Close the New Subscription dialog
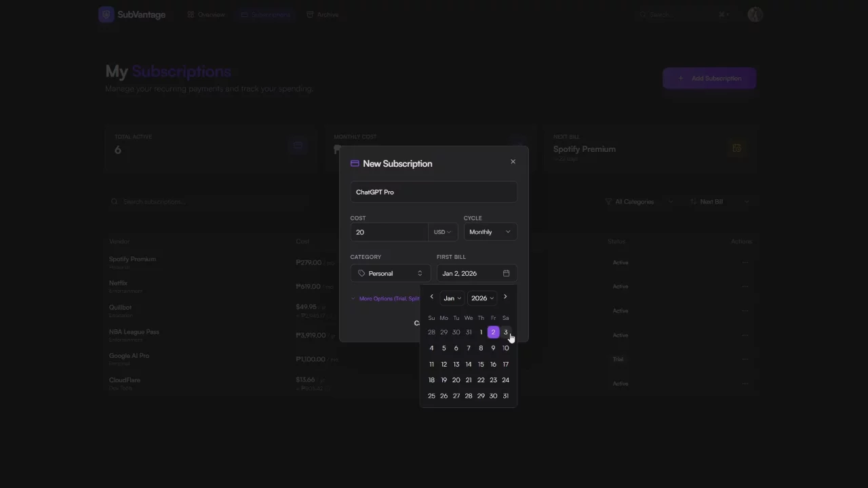Image resolution: width=868 pixels, height=488 pixels. (x=513, y=161)
